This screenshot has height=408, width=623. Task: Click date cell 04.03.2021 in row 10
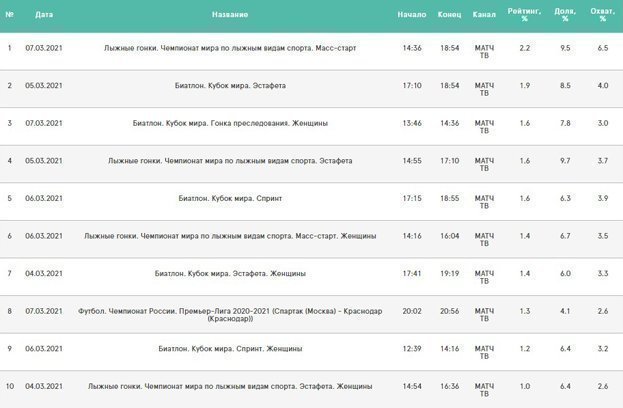pyautogui.click(x=44, y=385)
